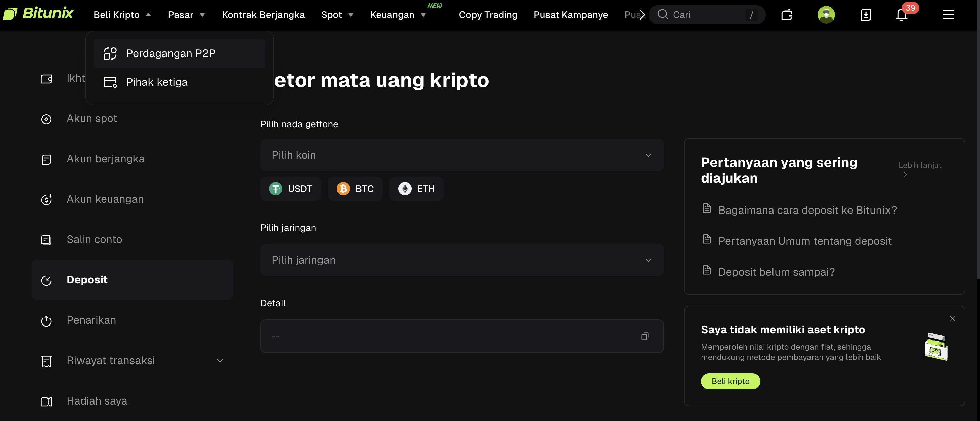The height and width of the screenshot is (421, 980).
Task: Dismiss the Saya tidak memiliki aset kripto card
Action: coord(953,318)
